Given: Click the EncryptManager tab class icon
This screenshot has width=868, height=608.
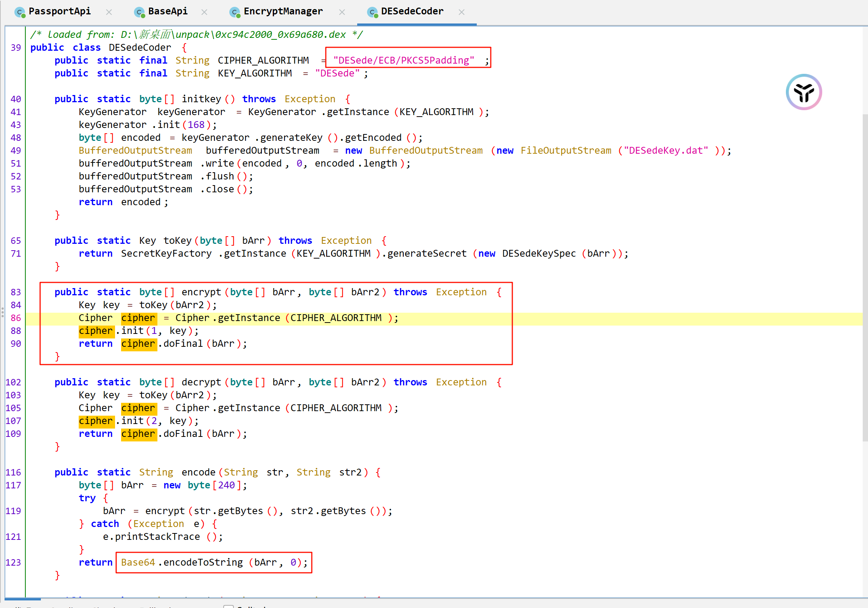Looking at the screenshot, I should (235, 12).
